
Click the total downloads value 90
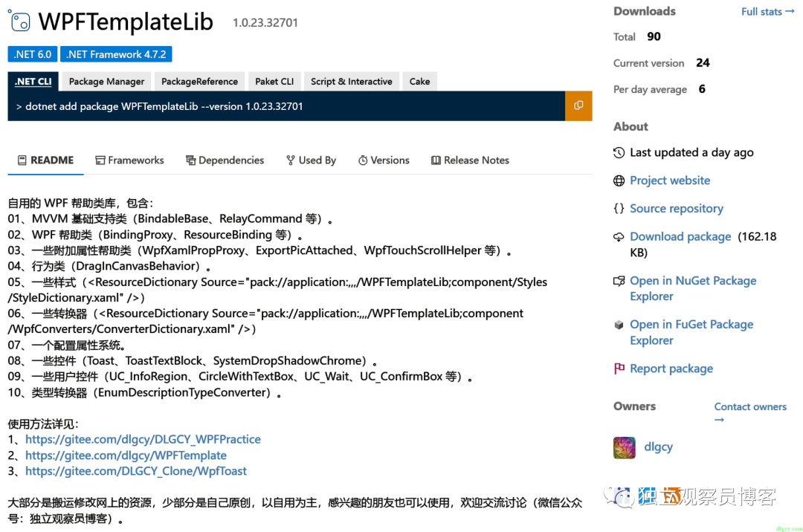coord(654,36)
